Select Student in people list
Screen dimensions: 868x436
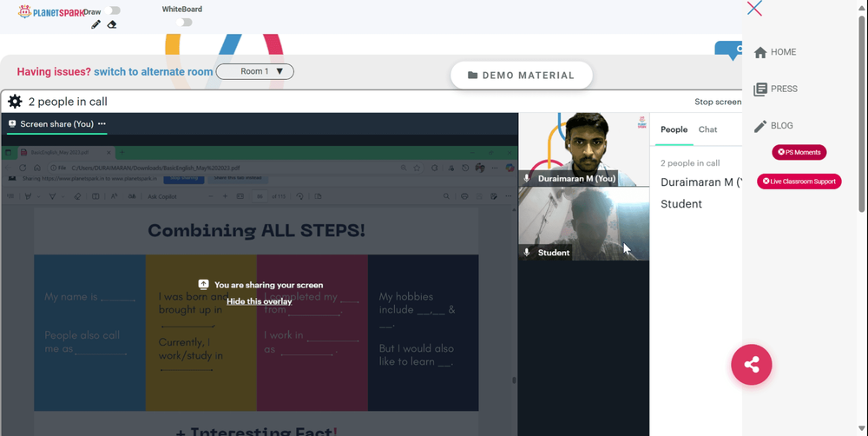coord(681,204)
